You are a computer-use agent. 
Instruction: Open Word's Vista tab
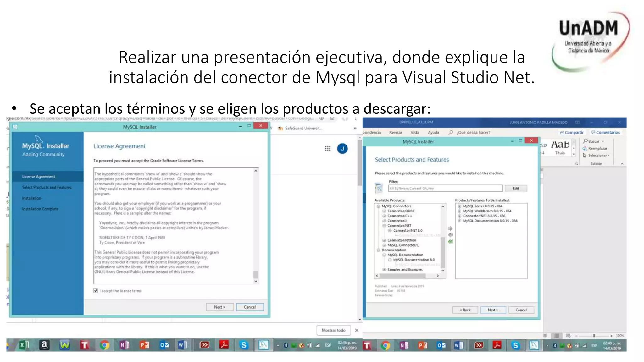[415, 133]
